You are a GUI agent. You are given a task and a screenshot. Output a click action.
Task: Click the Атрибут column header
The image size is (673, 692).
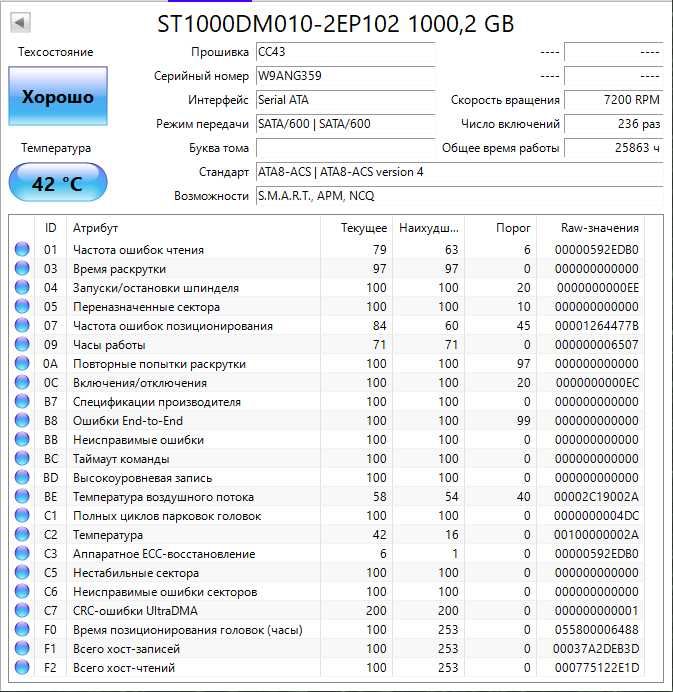(x=193, y=228)
